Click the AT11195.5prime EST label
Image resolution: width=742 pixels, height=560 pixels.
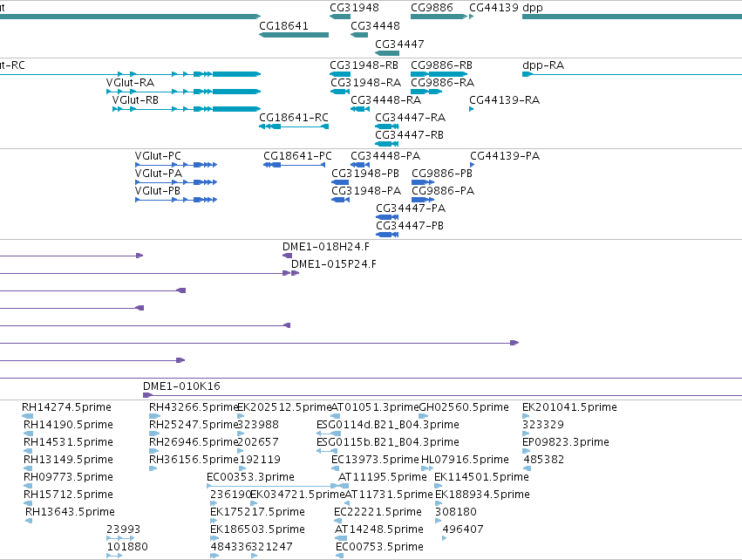tap(383, 478)
